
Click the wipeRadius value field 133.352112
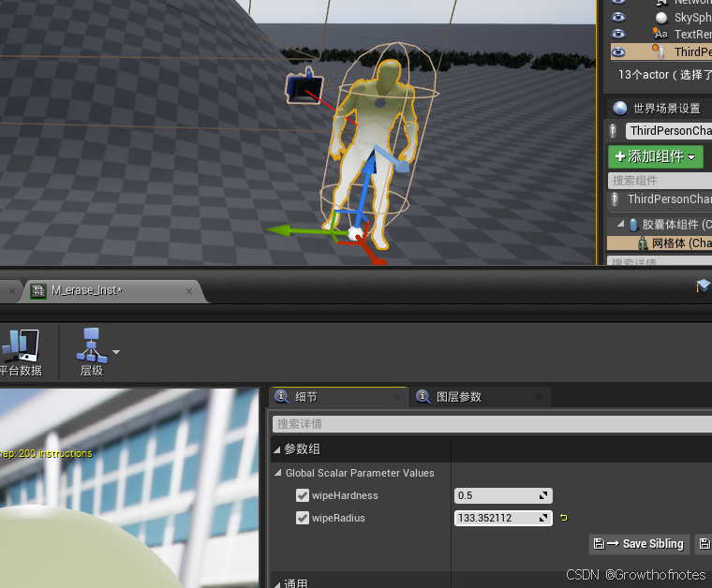point(496,518)
